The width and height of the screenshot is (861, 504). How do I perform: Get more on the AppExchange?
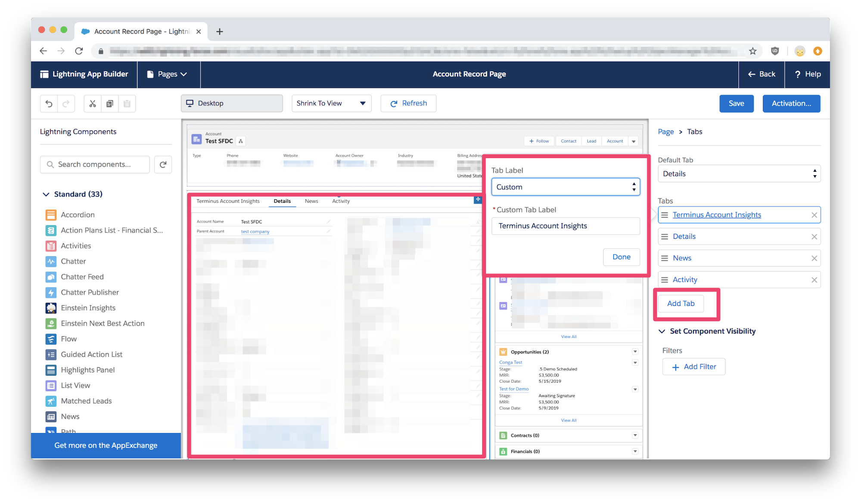pos(106,445)
